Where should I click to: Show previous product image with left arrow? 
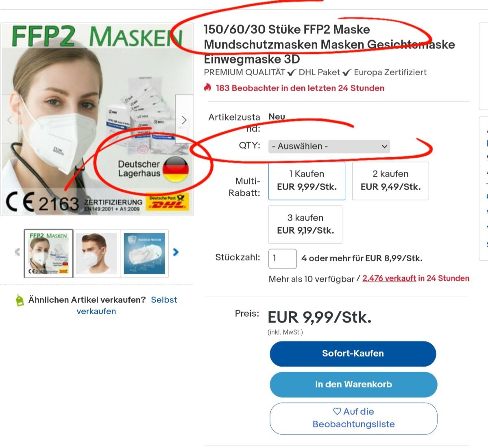click(10, 119)
